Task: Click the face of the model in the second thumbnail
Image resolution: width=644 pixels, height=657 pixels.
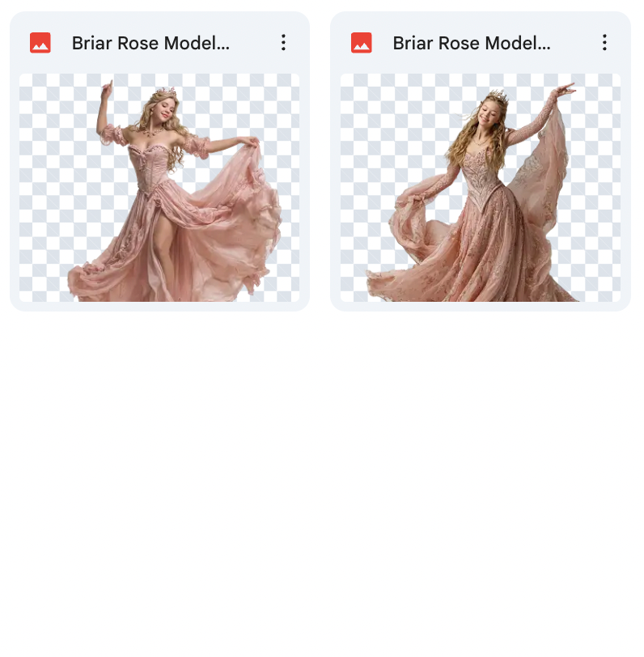Action: pos(492,112)
